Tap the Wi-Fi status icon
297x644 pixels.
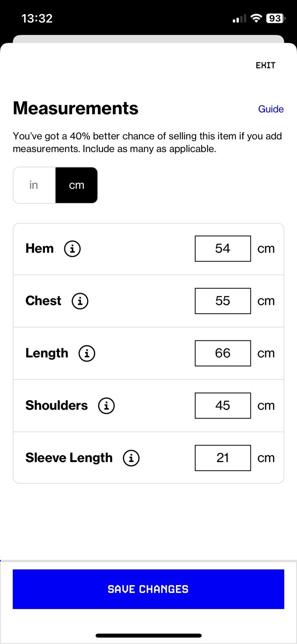[256, 19]
